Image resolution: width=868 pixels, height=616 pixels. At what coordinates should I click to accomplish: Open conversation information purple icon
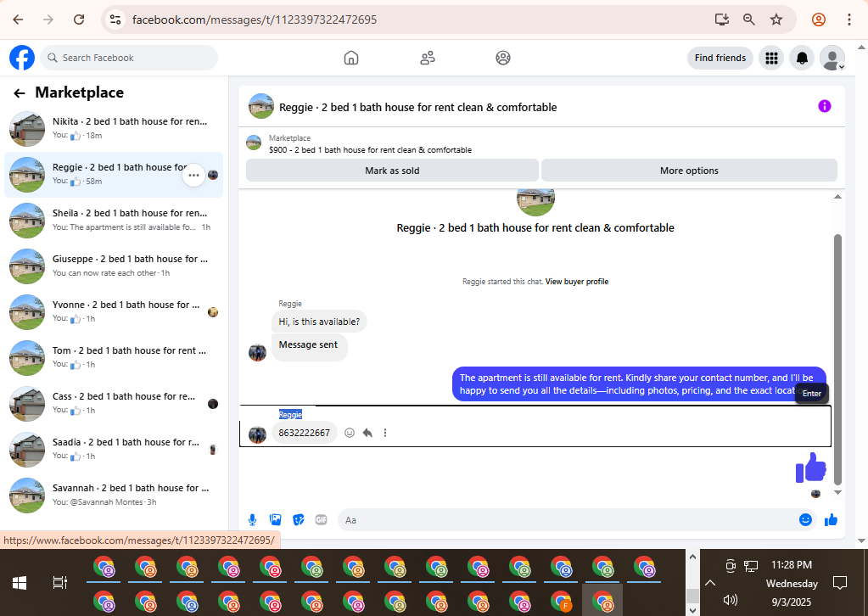click(824, 106)
